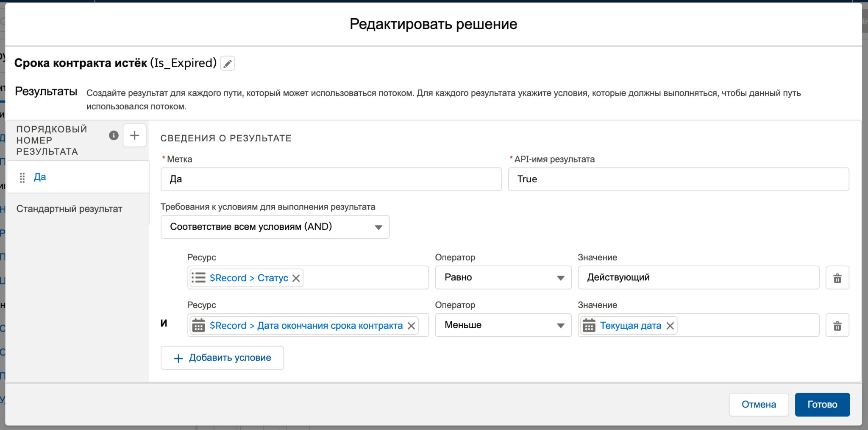Click the Текущая дата value text

point(631,326)
